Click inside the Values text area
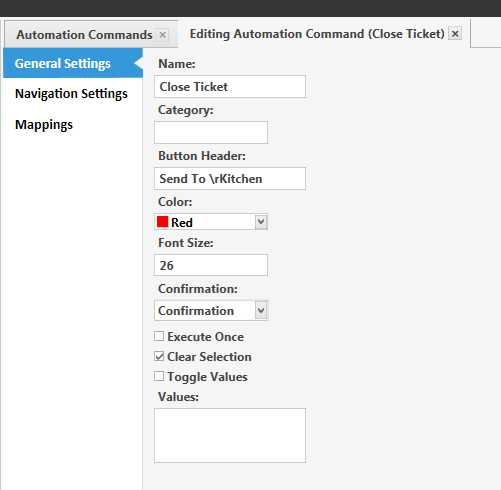The width and height of the screenshot is (501, 490). point(230,435)
